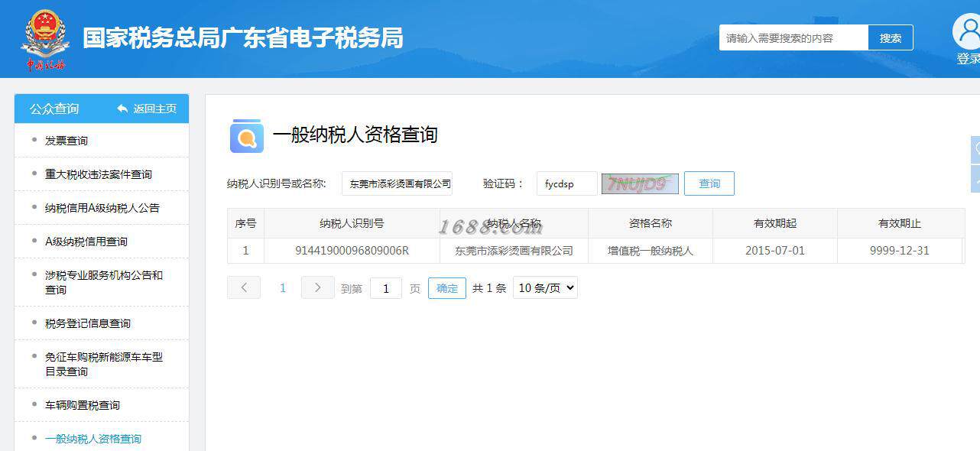Click the 搜索 search button

click(891, 38)
